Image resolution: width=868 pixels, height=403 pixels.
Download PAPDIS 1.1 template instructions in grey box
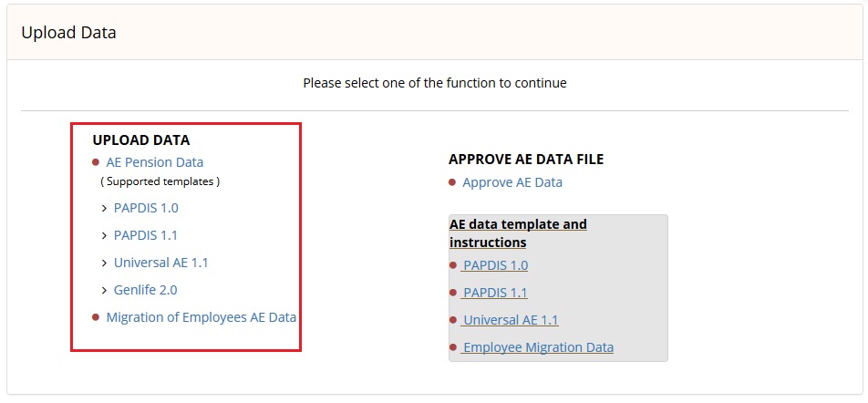pyautogui.click(x=495, y=293)
